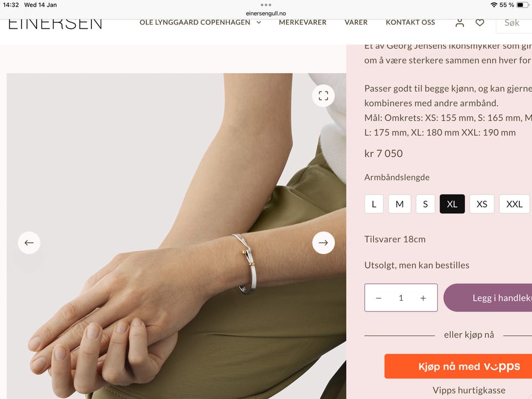Advance to the next product image
The height and width of the screenshot is (399, 532).
[x=323, y=243]
